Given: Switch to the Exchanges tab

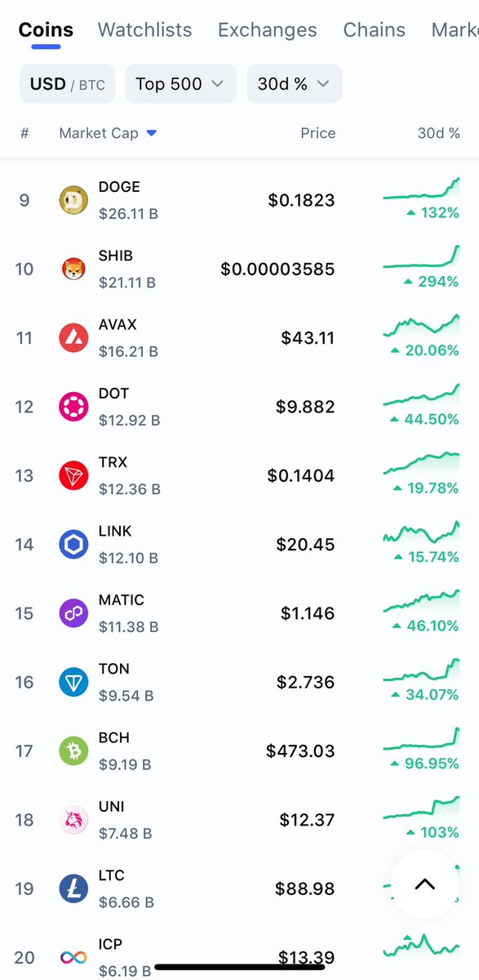Looking at the screenshot, I should click(x=268, y=30).
